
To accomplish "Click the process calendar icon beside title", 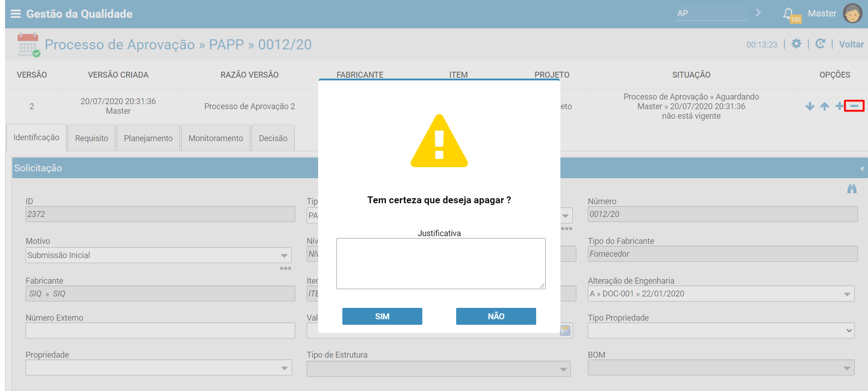I will (x=28, y=44).
